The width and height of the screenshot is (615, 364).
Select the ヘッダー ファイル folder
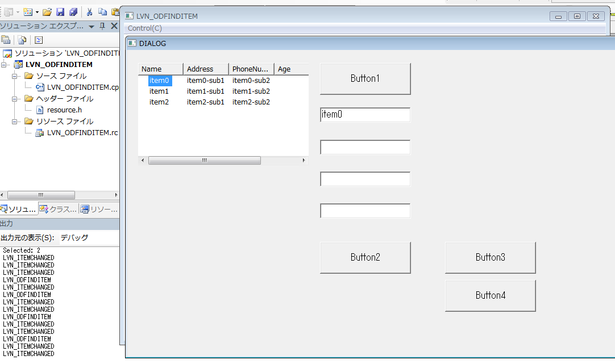pyautogui.click(x=65, y=99)
